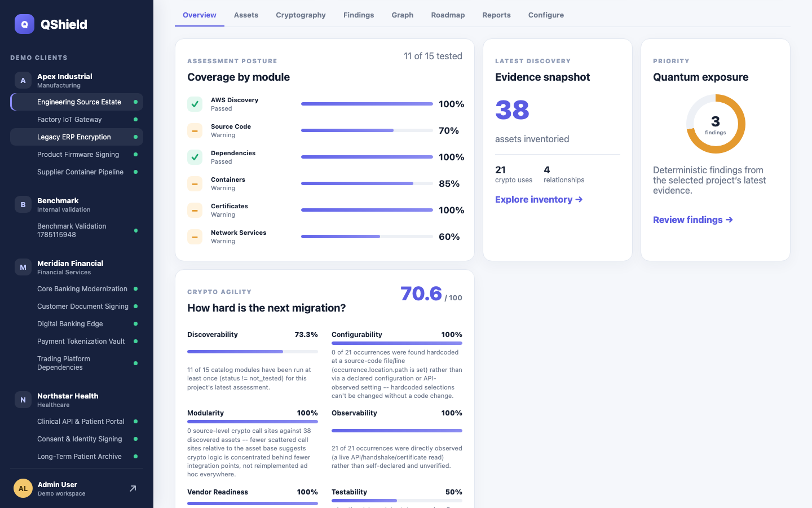This screenshot has height=508, width=812.
Task: Click the Quantum exposure donut chart
Action: (716, 124)
